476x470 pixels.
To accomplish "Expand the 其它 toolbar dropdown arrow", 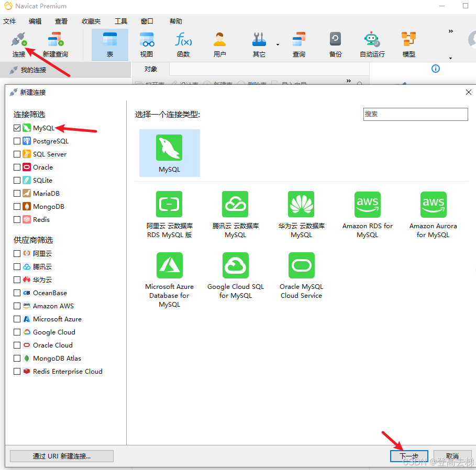I will coord(278,45).
